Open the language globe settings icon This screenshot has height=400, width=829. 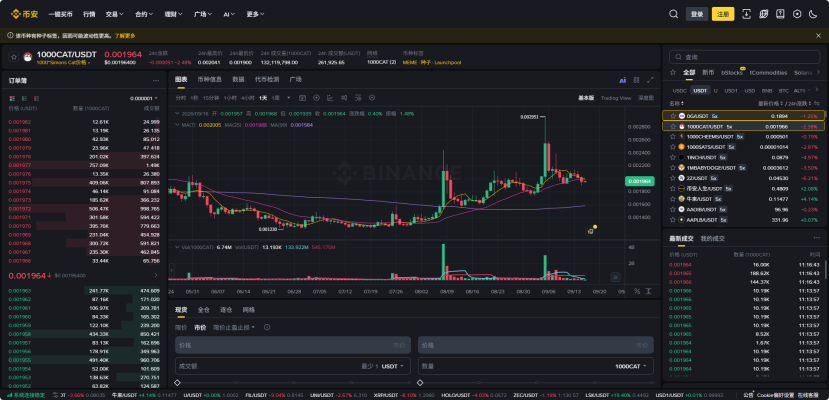763,14
